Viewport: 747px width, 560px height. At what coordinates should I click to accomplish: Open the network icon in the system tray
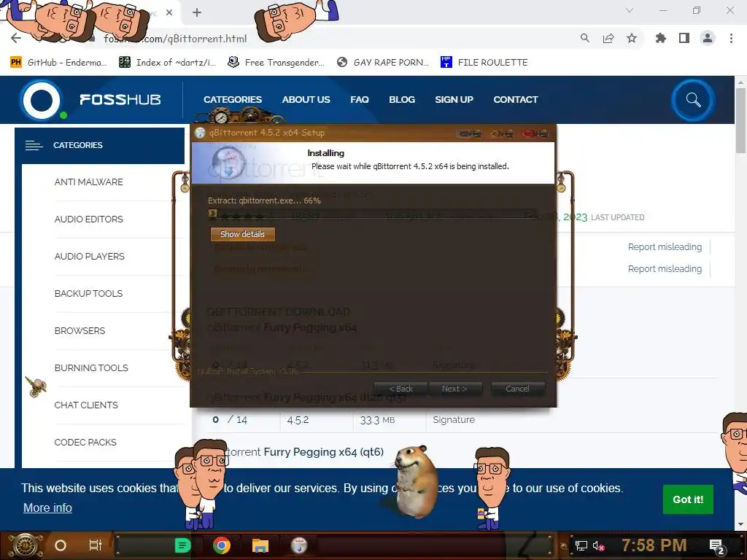[x=581, y=545]
